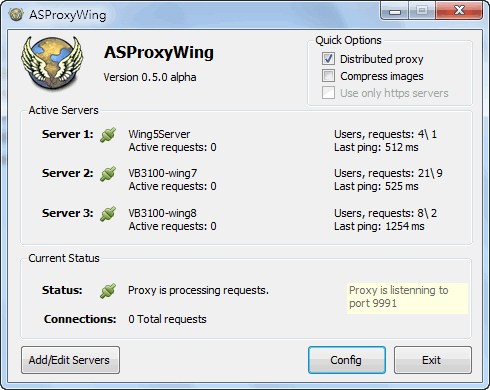Uncheck the Distributed proxy checkbox
490x390 pixels.
328,59
